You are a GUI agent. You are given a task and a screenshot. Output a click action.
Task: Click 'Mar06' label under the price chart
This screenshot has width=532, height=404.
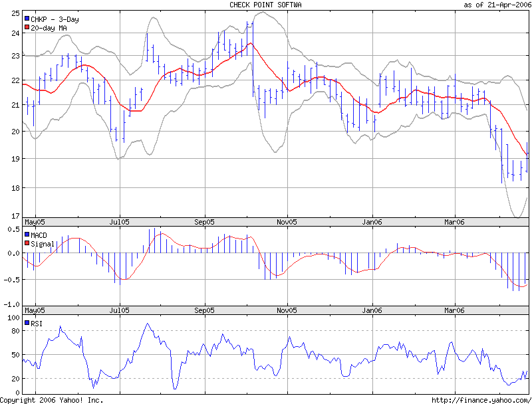coord(454,222)
